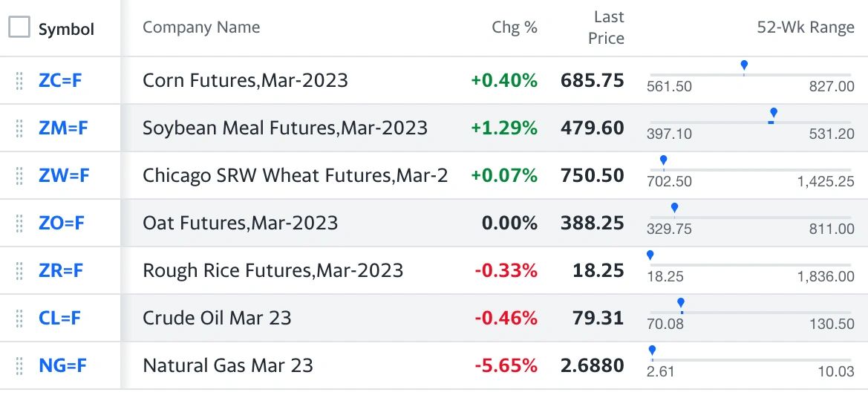Sort by the Chg % column header
The width and height of the screenshot is (868, 398).
[x=515, y=27]
